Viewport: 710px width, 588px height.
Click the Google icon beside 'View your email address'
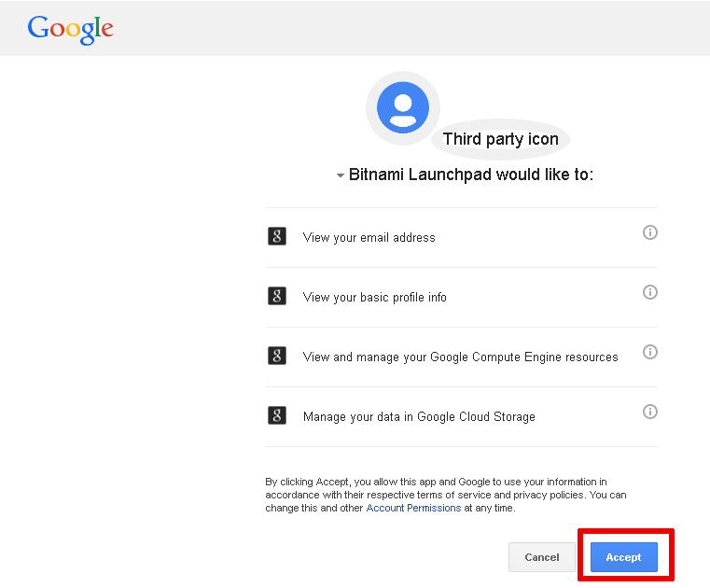tap(277, 236)
